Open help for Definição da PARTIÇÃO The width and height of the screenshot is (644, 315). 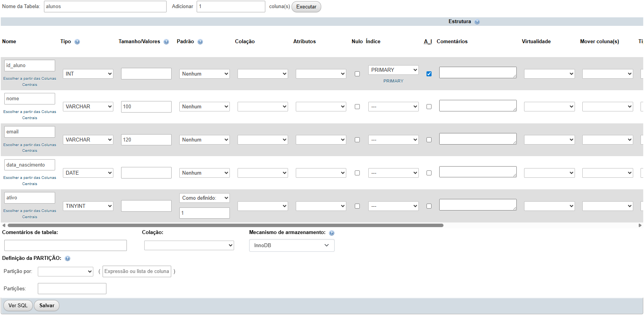[x=67, y=259]
